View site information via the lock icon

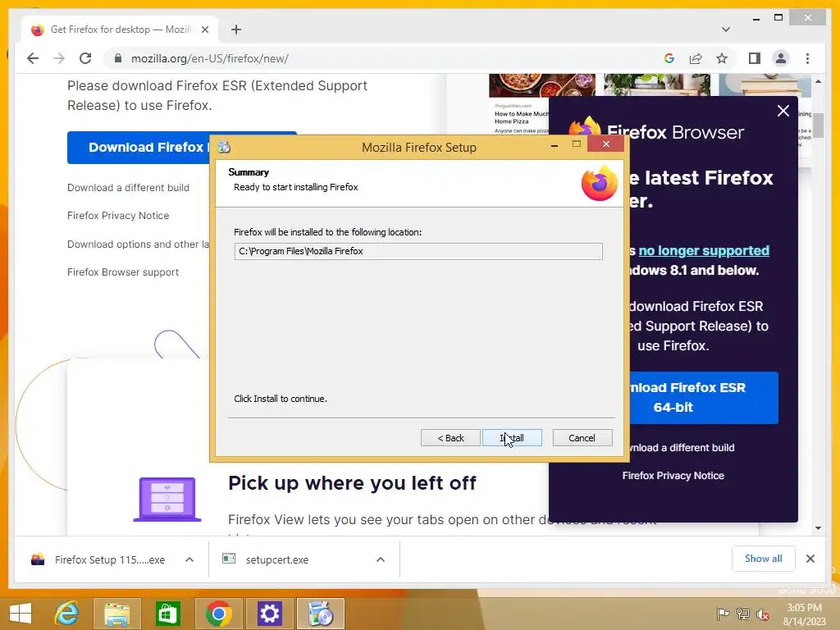tap(118, 58)
